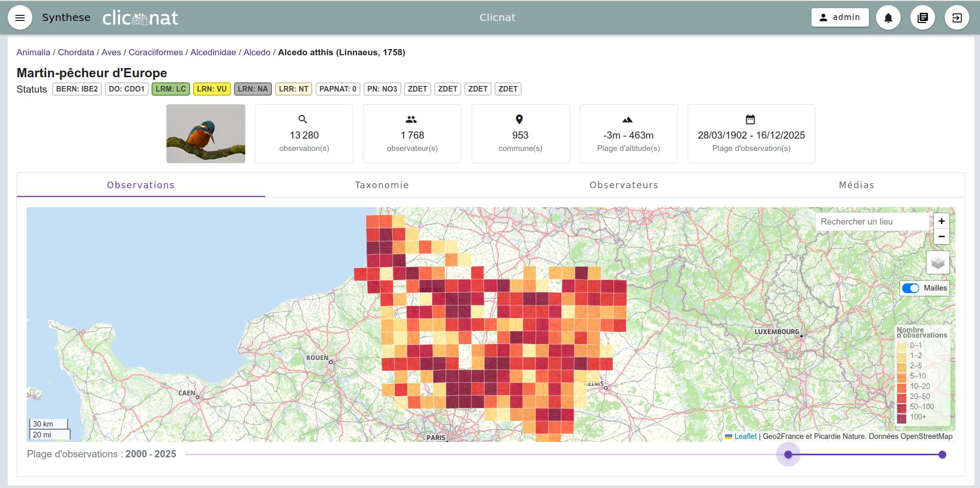
Task: Navigate to Alcedinidae in breadcrumb
Action: pyautogui.click(x=213, y=52)
